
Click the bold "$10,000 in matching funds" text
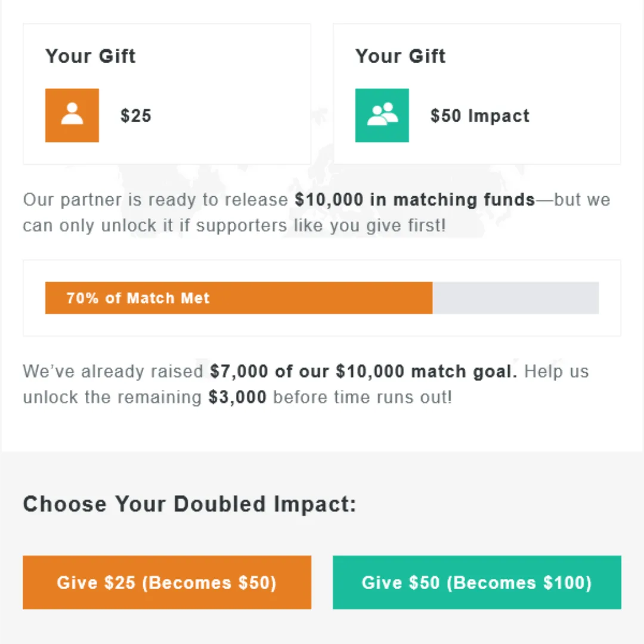[x=415, y=200]
